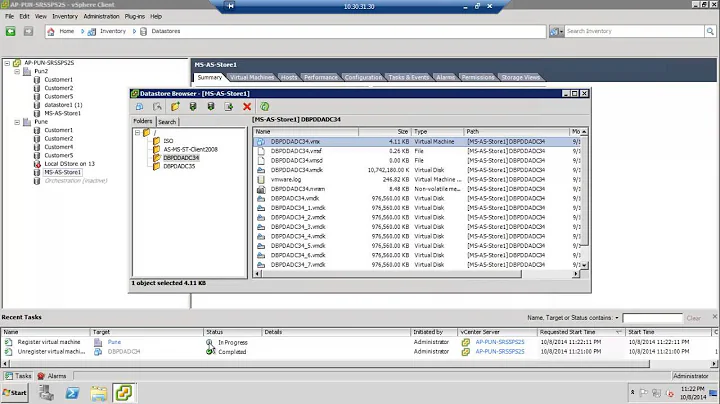720x404 pixels.
Task: Click the ISO folder icon
Action: coord(156,141)
